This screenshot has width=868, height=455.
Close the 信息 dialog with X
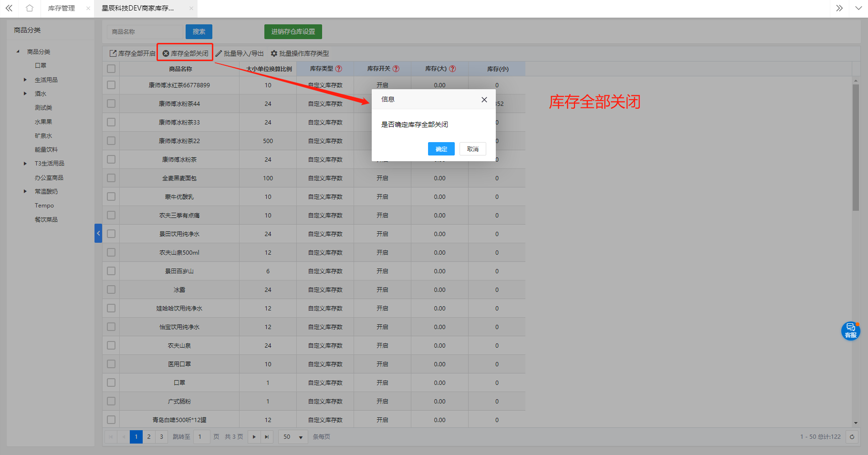(484, 100)
